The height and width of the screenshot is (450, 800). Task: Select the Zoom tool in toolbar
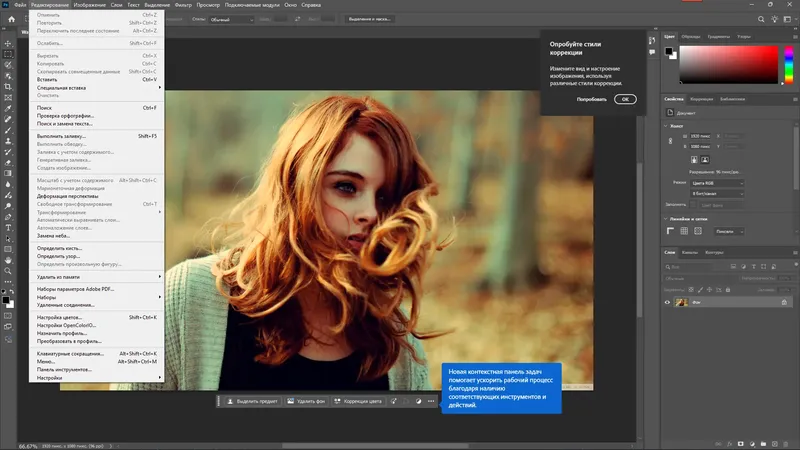point(7,270)
